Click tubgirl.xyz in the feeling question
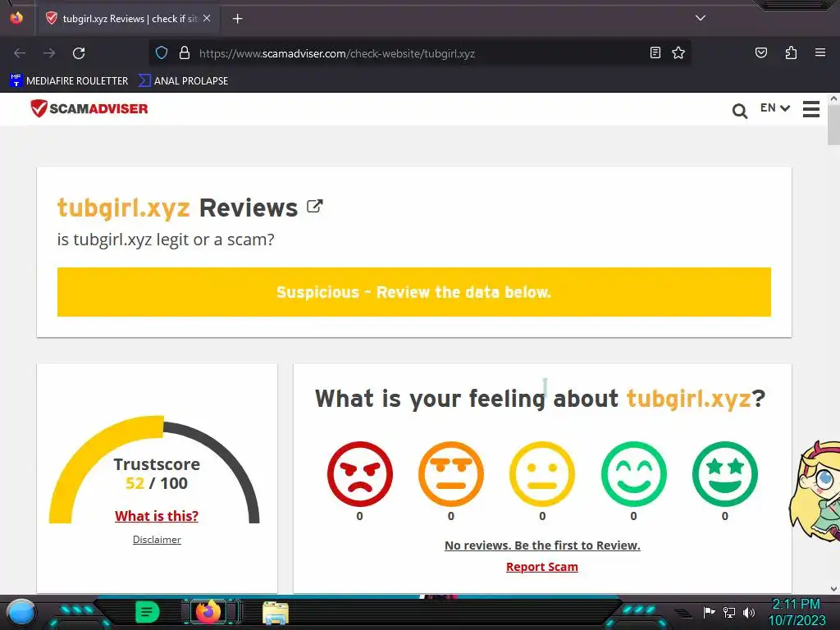This screenshot has height=630, width=840. tap(689, 399)
